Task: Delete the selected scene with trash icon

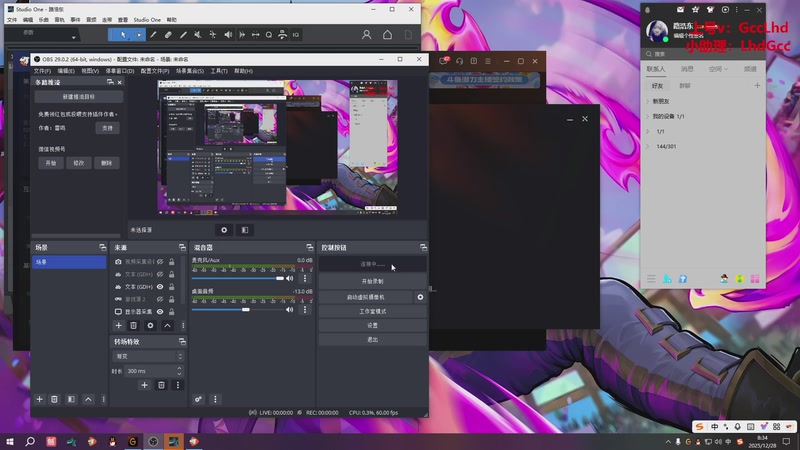Action: pyautogui.click(x=54, y=399)
